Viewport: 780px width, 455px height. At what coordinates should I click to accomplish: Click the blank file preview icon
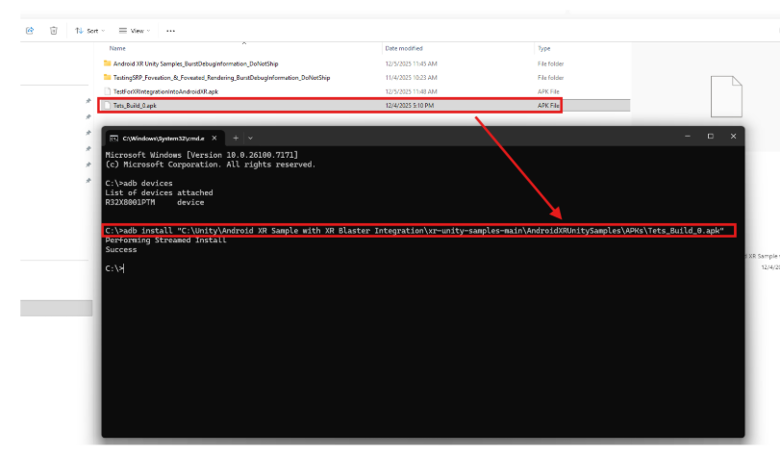coord(726,96)
